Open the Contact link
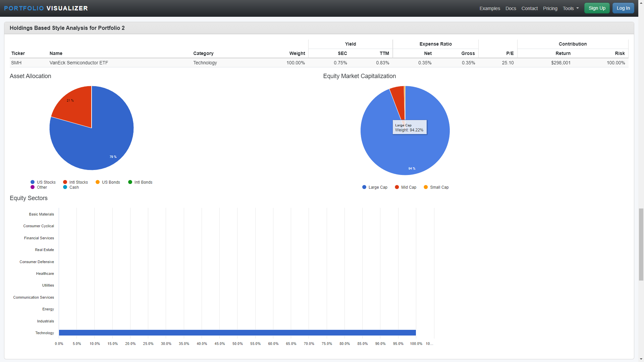Viewport: 644px width, 362px height. pyautogui.click(x=529, y=8)
